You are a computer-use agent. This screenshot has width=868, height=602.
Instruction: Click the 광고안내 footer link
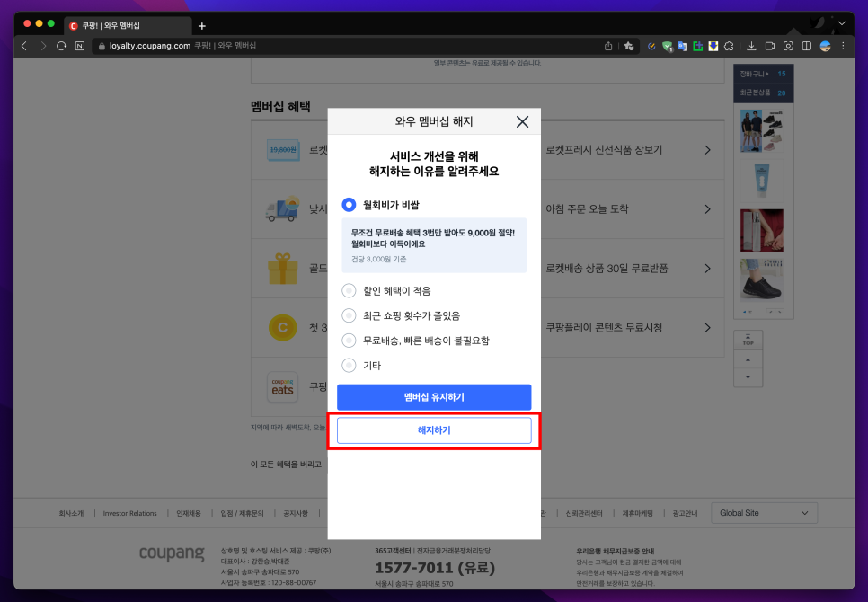685,513
